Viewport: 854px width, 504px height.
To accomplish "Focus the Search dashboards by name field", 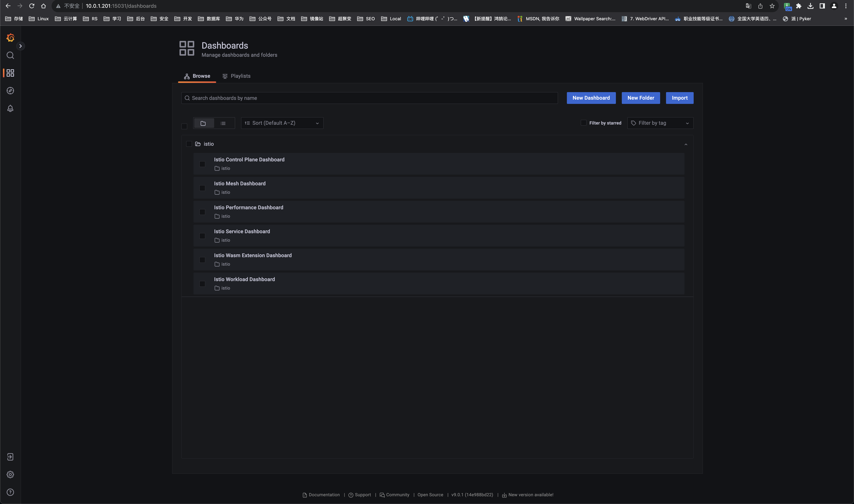I will click(x=369, y=98).
